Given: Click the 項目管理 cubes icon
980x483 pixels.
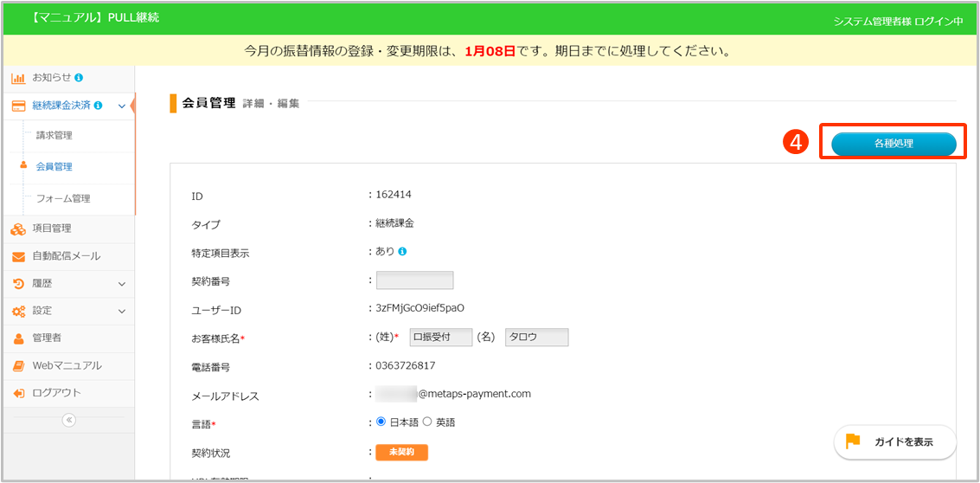Looking at the screenshot, I should pos(18,229).
